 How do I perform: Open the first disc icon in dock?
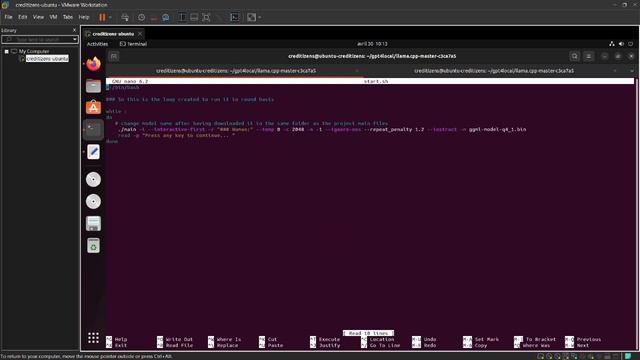pos(93,180)
